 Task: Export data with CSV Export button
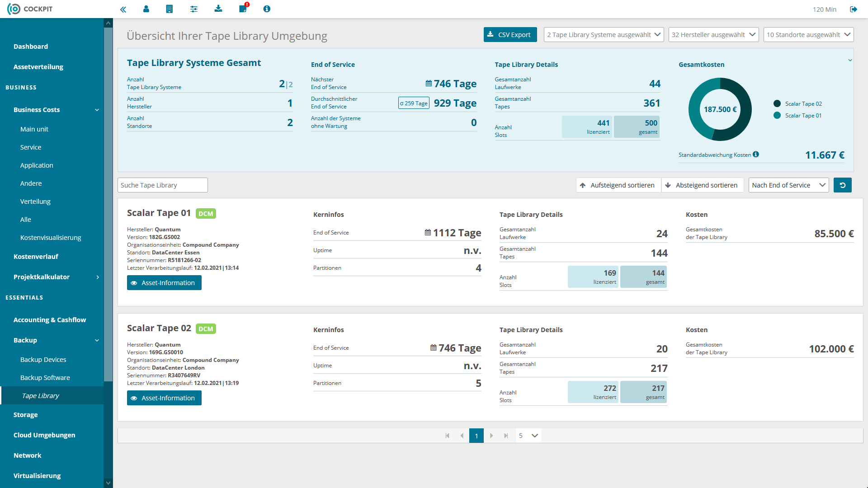tap(510, 35)
